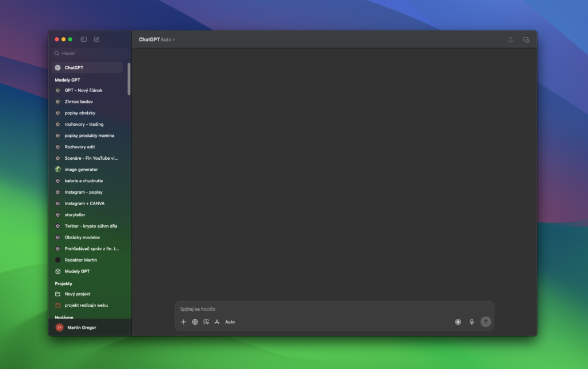588x369 pixels.
Task: Open the Auto dropdown in the composer
Action: 230,322
